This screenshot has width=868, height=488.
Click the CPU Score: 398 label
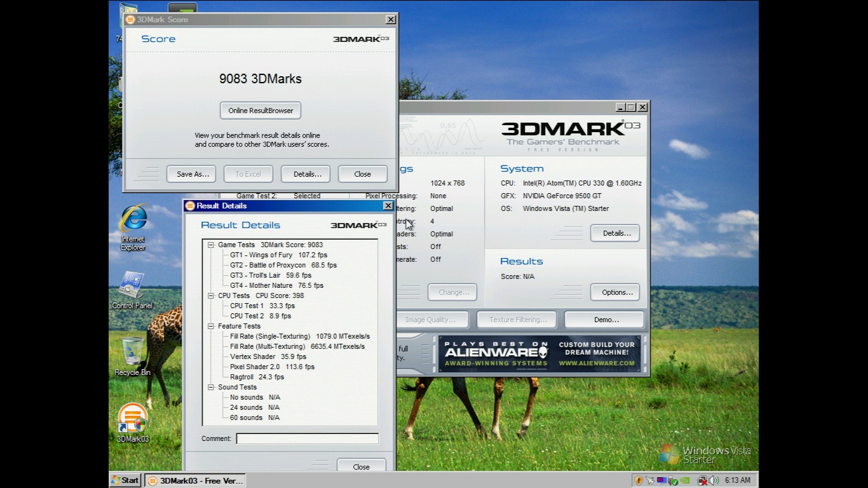[x=280, y=295]
